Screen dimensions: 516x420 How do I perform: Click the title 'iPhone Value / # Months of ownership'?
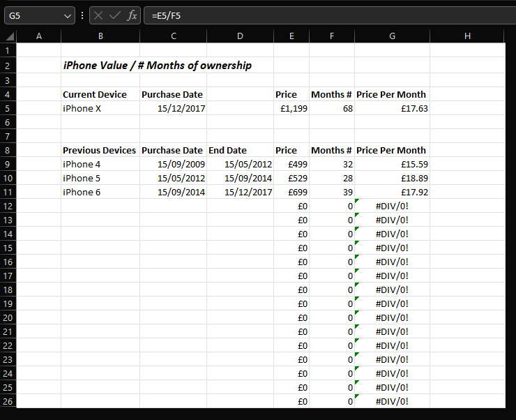(158, 66)
